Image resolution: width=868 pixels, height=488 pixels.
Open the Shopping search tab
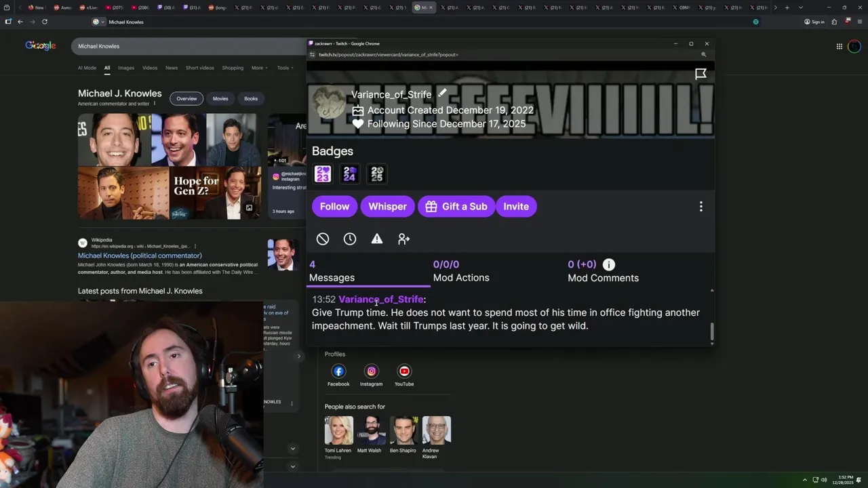[x=233, y=68]
